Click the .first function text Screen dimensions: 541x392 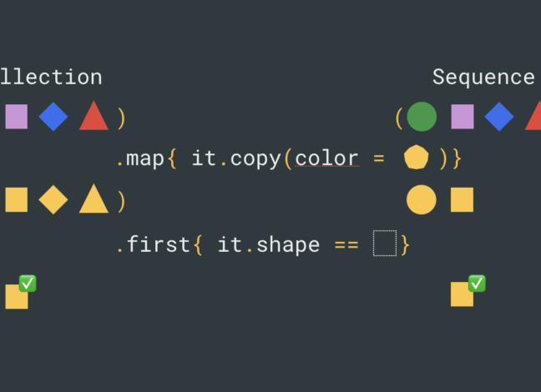click(151, 244)
